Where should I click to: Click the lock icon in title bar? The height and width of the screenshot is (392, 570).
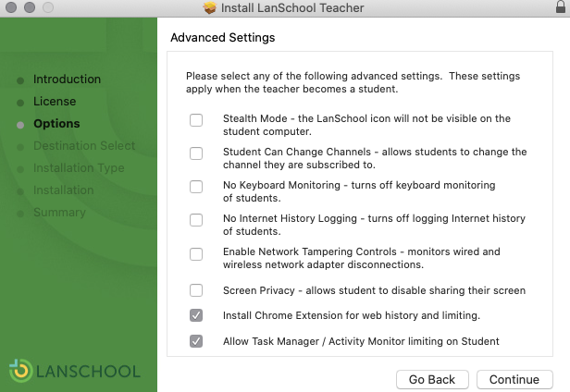pos(561,6)
